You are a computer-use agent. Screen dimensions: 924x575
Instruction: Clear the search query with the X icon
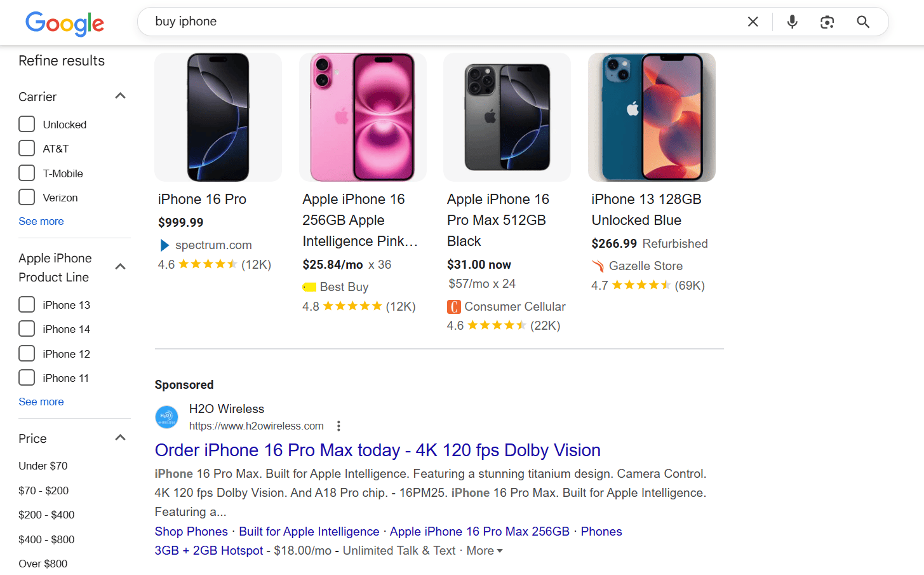pos(753,21)
